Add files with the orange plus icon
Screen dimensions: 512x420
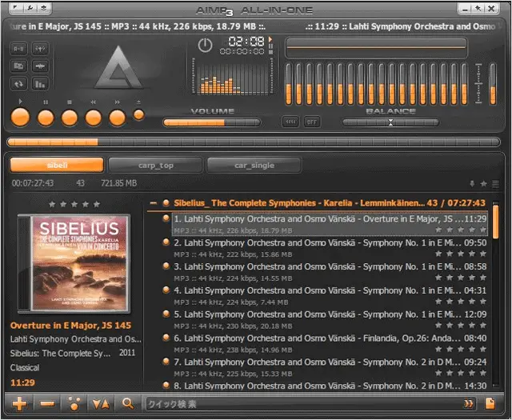19,404
